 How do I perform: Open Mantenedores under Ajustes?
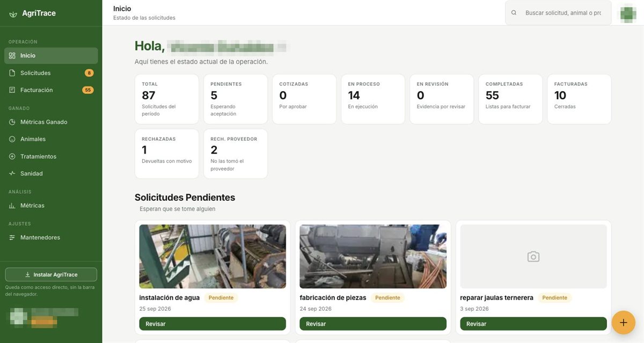(51, 238)
